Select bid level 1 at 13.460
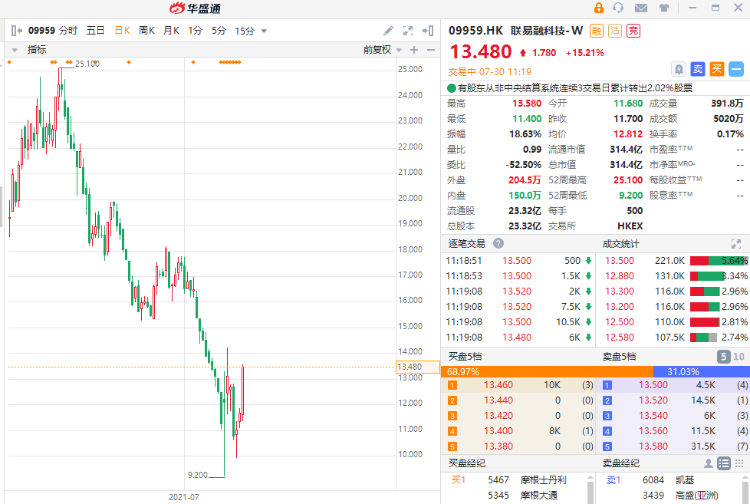This screenshot has width=750, height=504. coord(518,385)
